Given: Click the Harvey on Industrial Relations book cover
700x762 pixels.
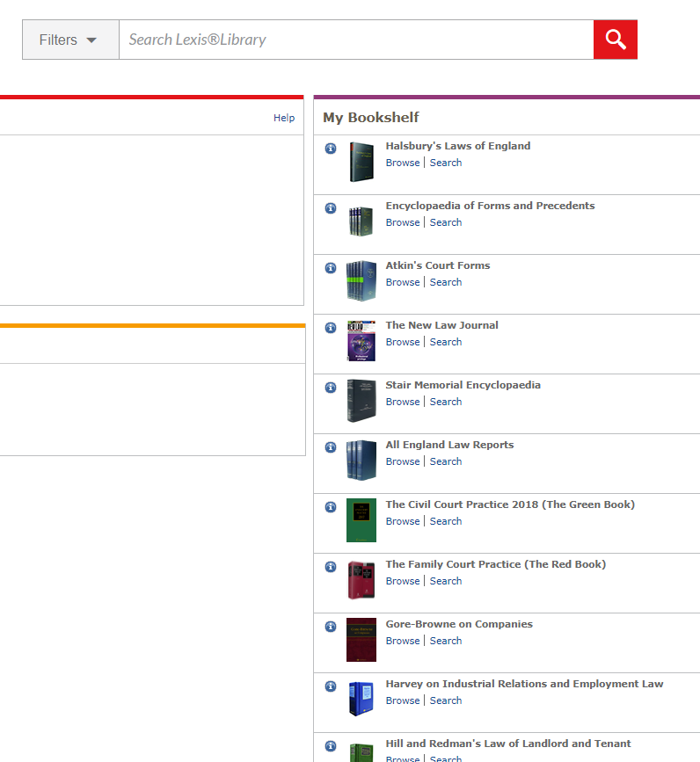Looking at the screenshot, I should tap(361, 700).
